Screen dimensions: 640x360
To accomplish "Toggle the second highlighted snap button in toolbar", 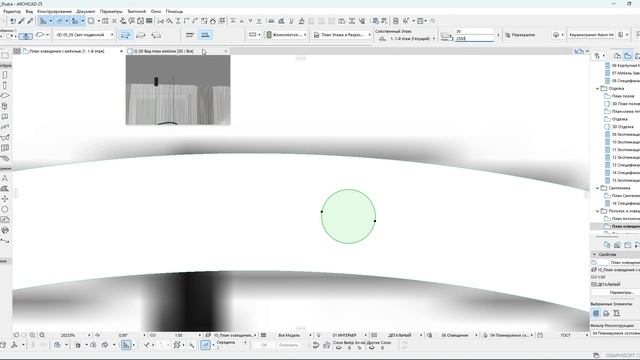I will click(x=60, y=21).
